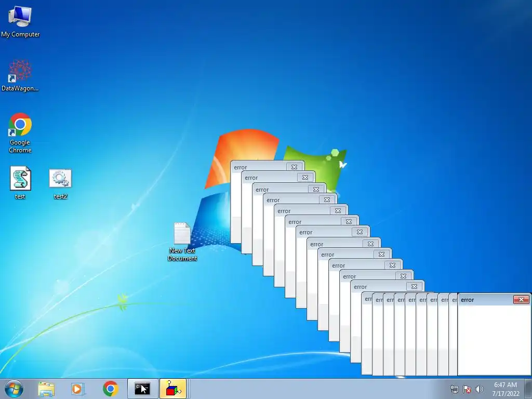Select the Google Chrome desktop shortcut
Image resolution: width=532 pixels, height=399 pixels.
pos(20,132)
